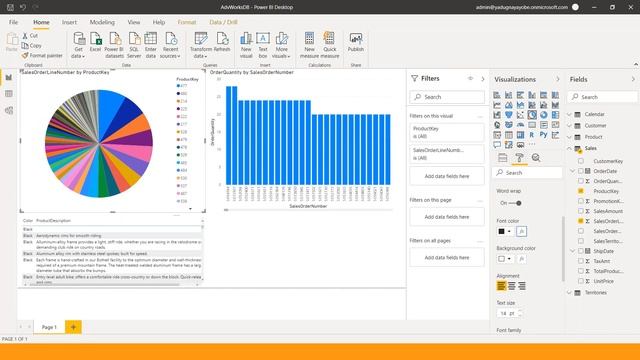640x360 pixels.
Task: Save the report from title bar
Action: click(11, 7)
